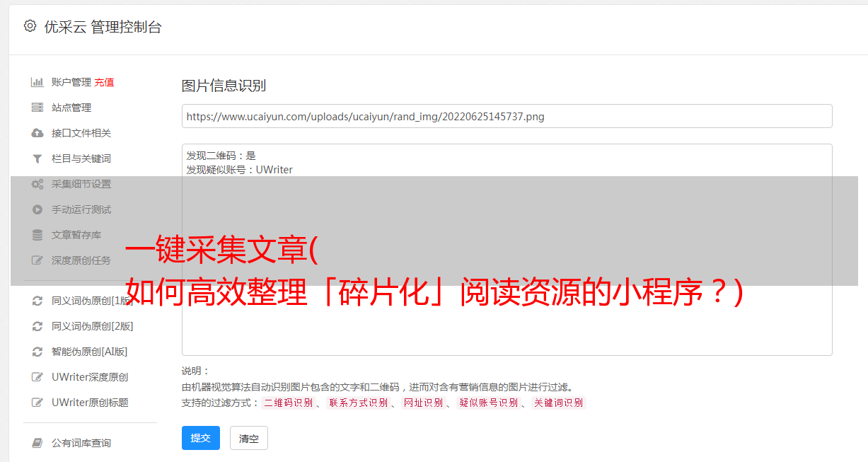This screenshot has height=462, width=868.
Task: Select UWriter深度原创 in the sidebar
Action: [x=90, y=377]
